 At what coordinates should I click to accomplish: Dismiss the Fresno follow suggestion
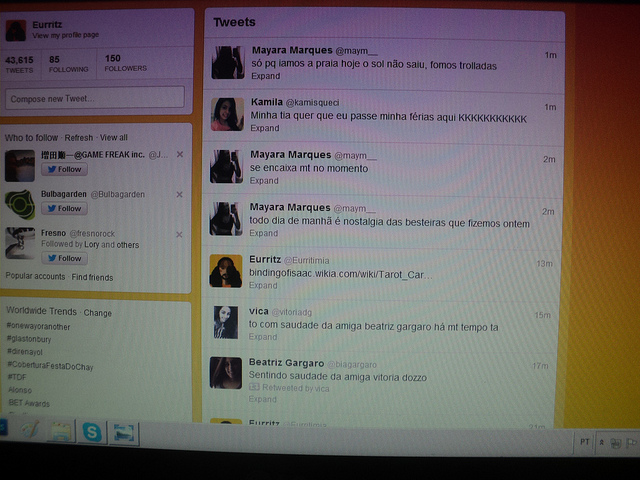click(x=179, y=234)
